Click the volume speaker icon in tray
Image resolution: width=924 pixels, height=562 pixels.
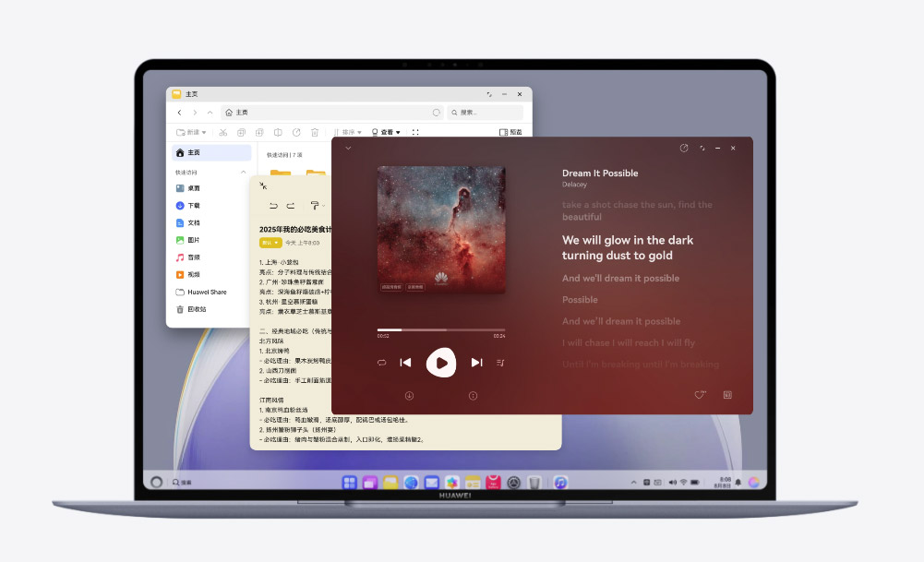pos(672,482)
